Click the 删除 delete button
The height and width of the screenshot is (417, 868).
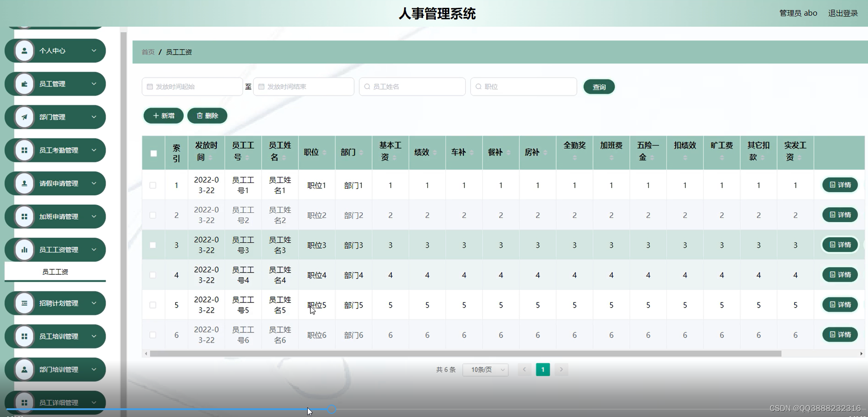(207, 115)
